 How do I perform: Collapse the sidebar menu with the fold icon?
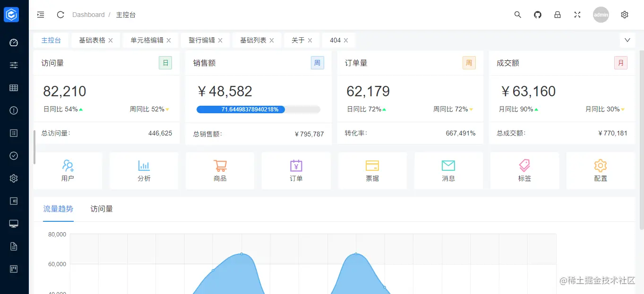pyautogui.click(x=41, y=15)
